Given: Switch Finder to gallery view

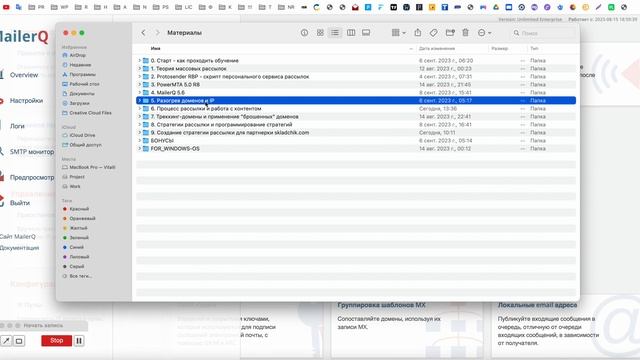Looking at the screenshot, I should (366, 33).
